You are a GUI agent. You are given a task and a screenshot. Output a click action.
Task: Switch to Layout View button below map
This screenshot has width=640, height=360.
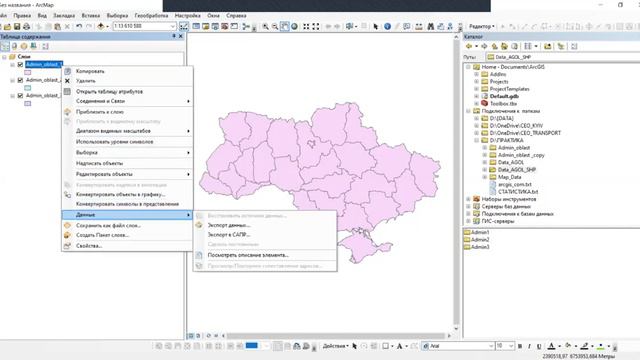(198, 336)
